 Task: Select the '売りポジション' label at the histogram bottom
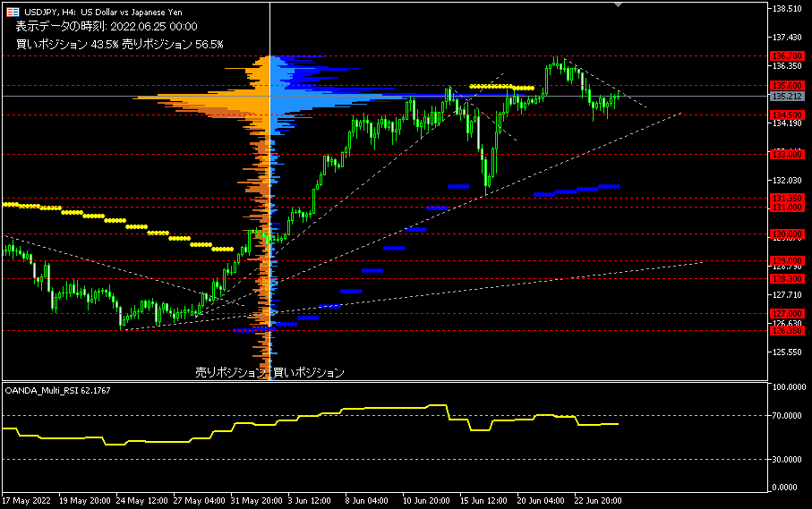pos(230,372)
